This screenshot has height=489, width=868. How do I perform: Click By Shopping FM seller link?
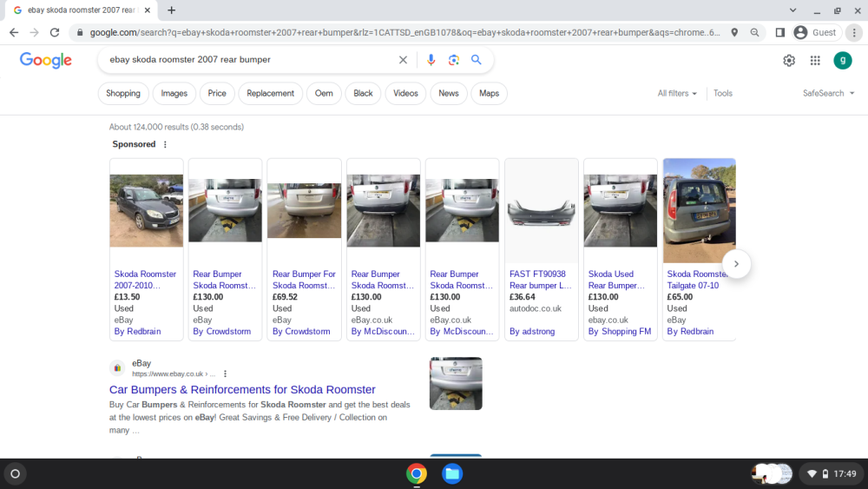tap(620, 331)
